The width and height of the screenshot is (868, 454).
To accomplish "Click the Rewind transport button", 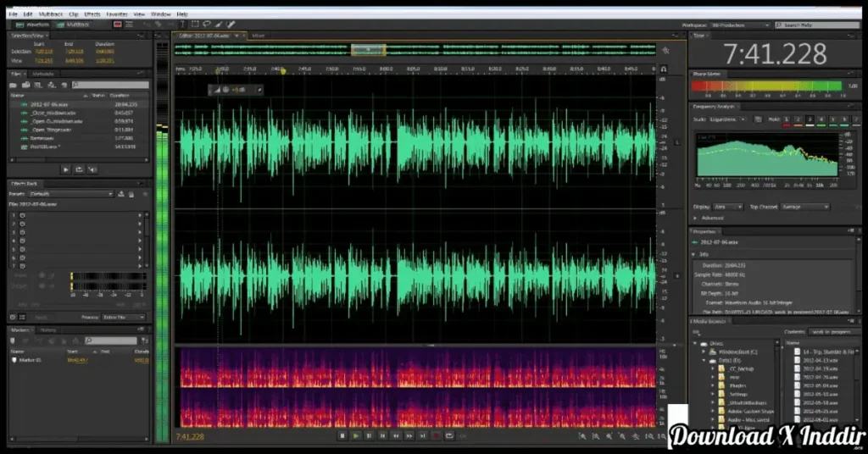I will [396, 436].
